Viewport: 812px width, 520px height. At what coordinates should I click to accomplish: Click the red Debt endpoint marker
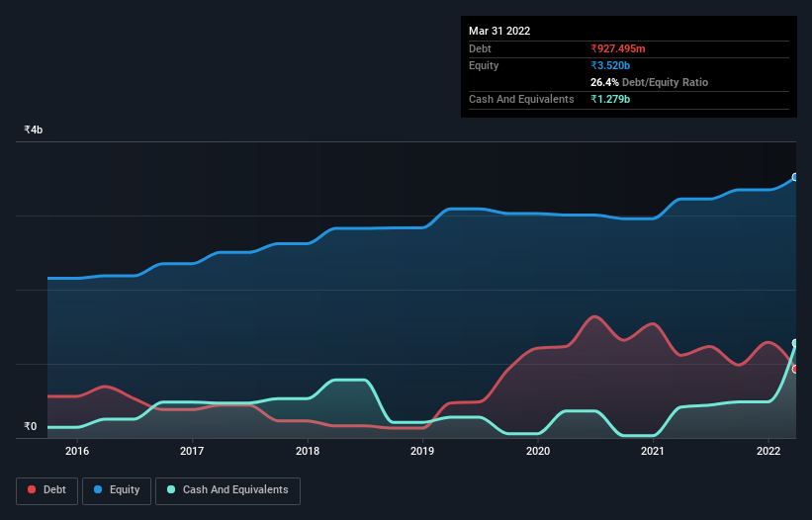tap(795, 369)
